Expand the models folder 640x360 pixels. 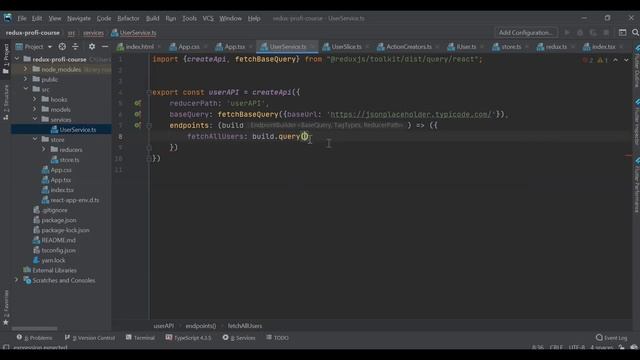[35, 109]
